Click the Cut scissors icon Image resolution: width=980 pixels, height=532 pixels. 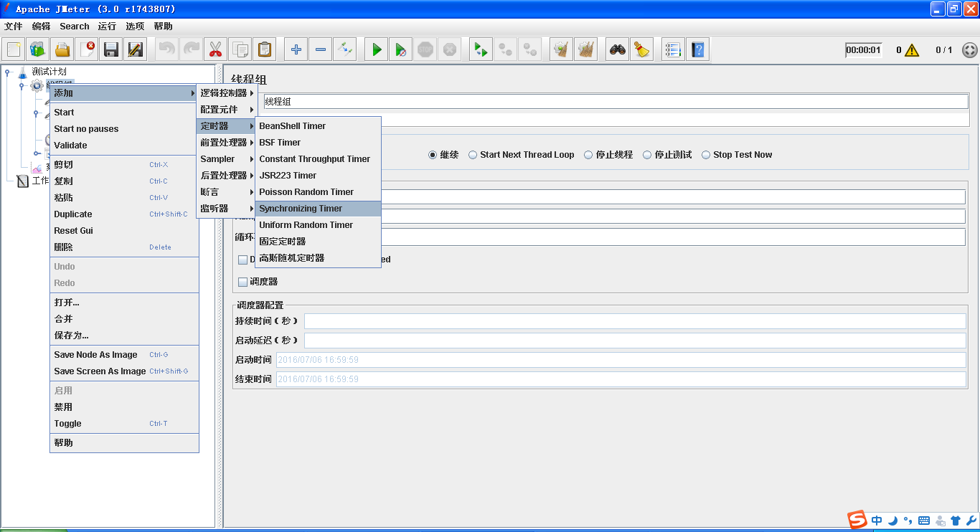tap(215, 49)
